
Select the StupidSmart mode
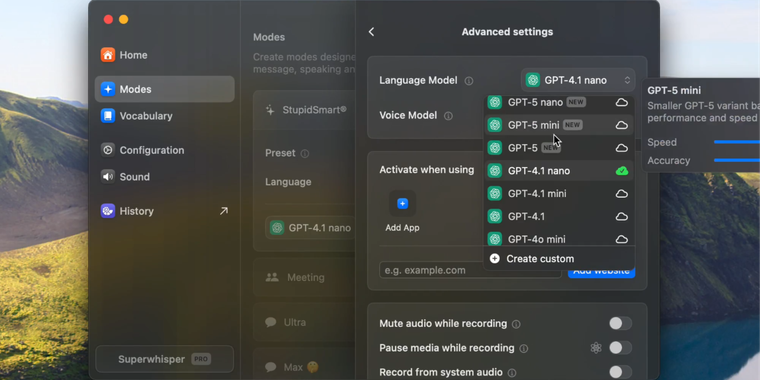[x=304, y=110]
